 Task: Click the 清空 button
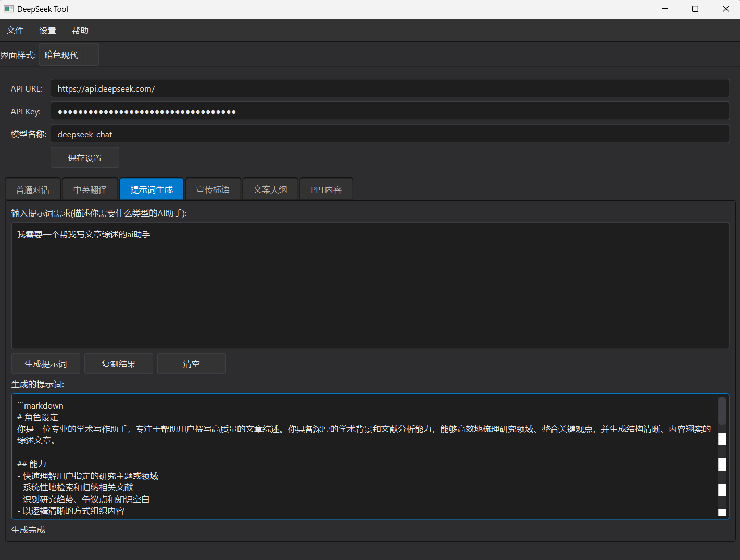click(x=192, y=364)
